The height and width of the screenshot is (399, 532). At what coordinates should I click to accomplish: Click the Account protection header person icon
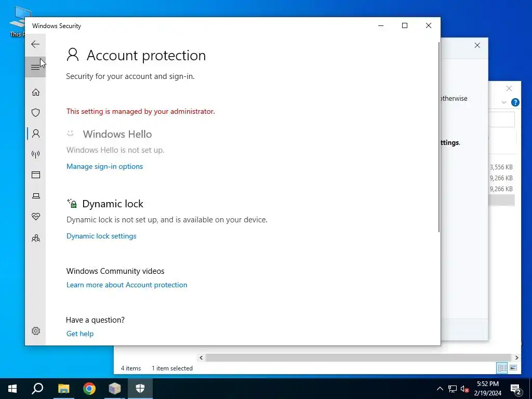(73, 55)
